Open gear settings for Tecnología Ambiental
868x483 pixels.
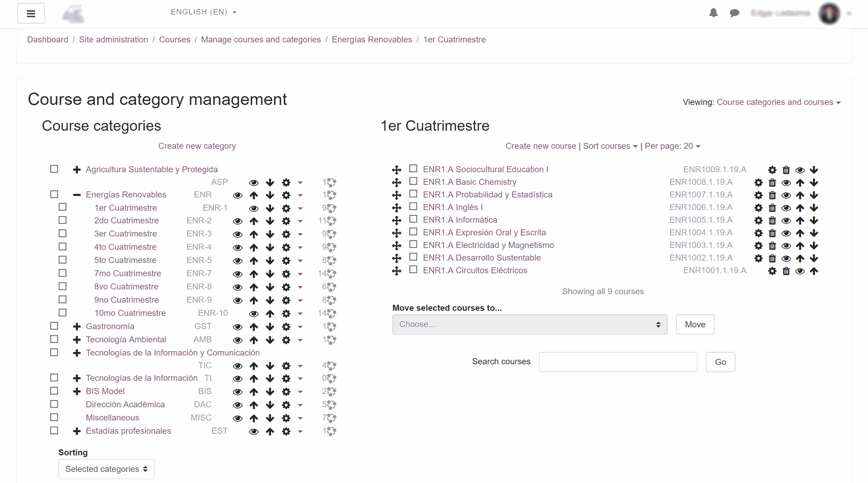[286, 340]
